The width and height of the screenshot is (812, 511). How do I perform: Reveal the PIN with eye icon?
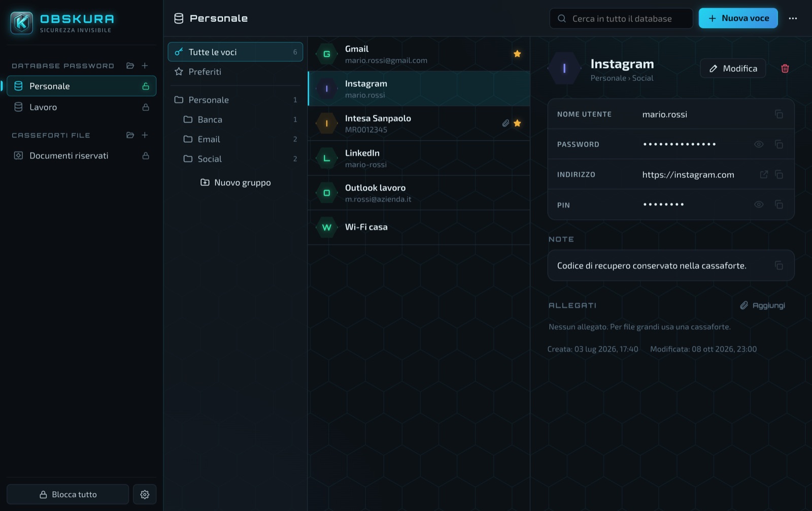click(759, 205)
